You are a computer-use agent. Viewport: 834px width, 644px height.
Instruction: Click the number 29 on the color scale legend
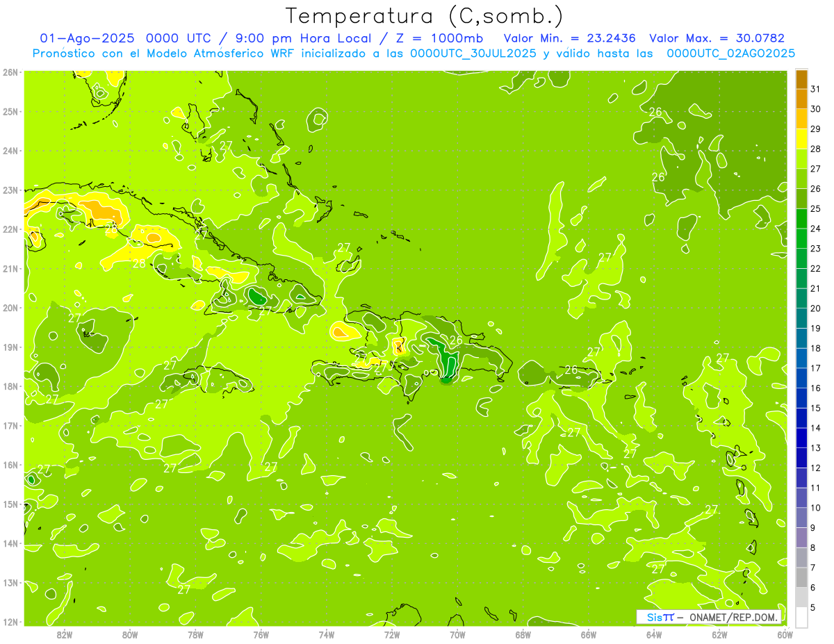click(x=816, y=129)
